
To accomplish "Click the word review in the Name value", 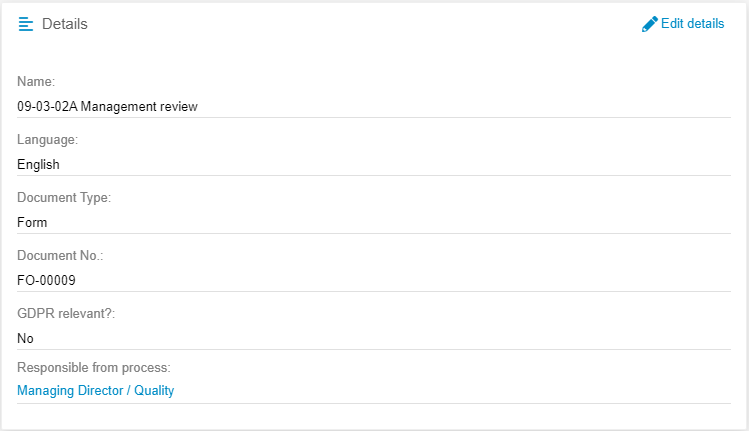I will (x=177, y=106).
